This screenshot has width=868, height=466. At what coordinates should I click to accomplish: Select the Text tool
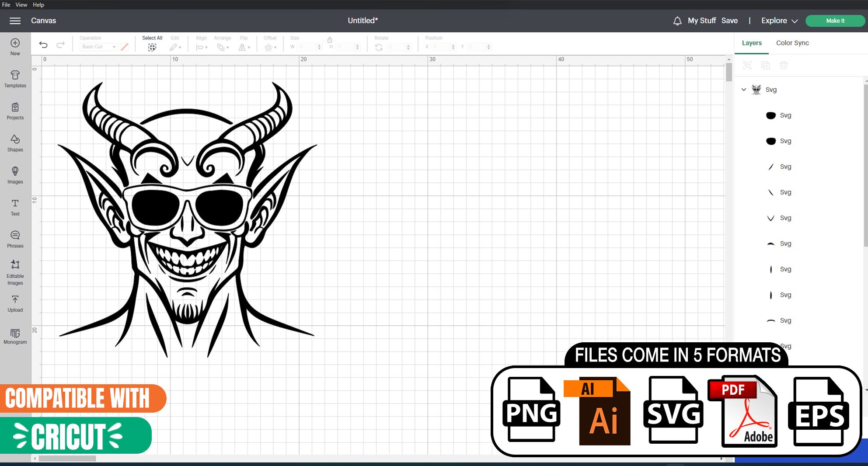[15, 207]
